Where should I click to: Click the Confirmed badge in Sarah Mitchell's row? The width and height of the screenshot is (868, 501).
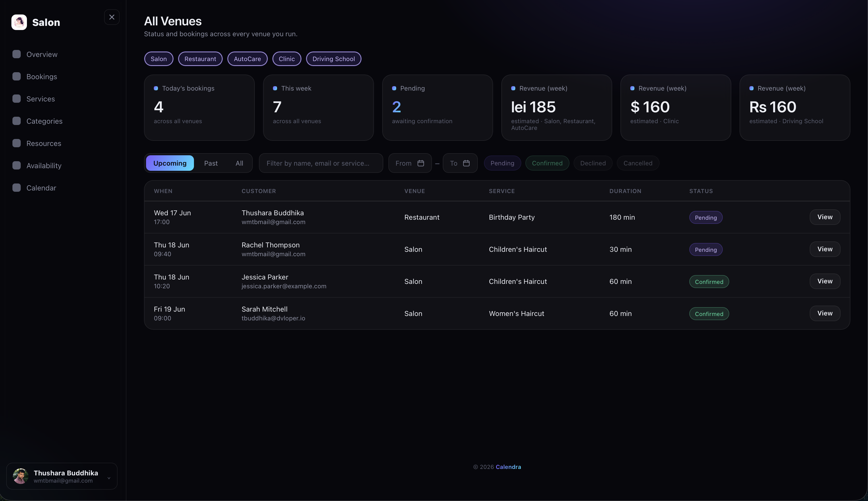(709, 314)
